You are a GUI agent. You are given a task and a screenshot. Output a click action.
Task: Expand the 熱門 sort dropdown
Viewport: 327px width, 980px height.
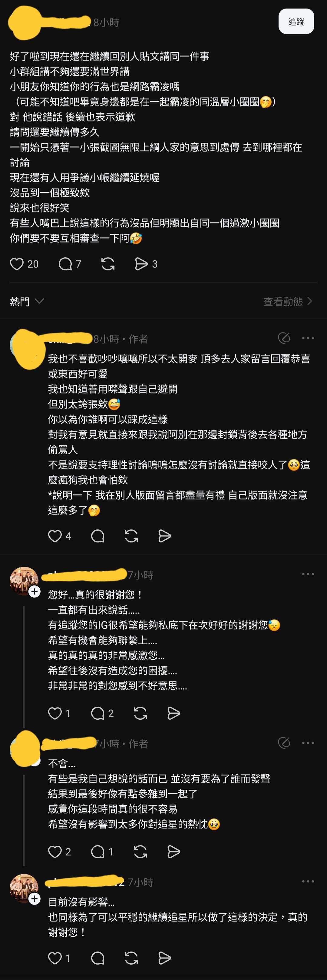(27, 301)
